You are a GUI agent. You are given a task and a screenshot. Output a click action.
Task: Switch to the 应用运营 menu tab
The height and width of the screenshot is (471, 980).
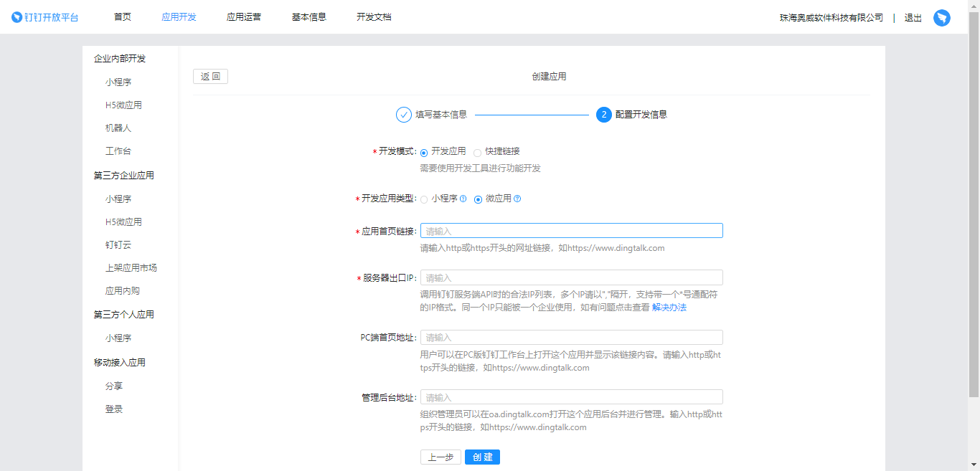coord(245,16)
